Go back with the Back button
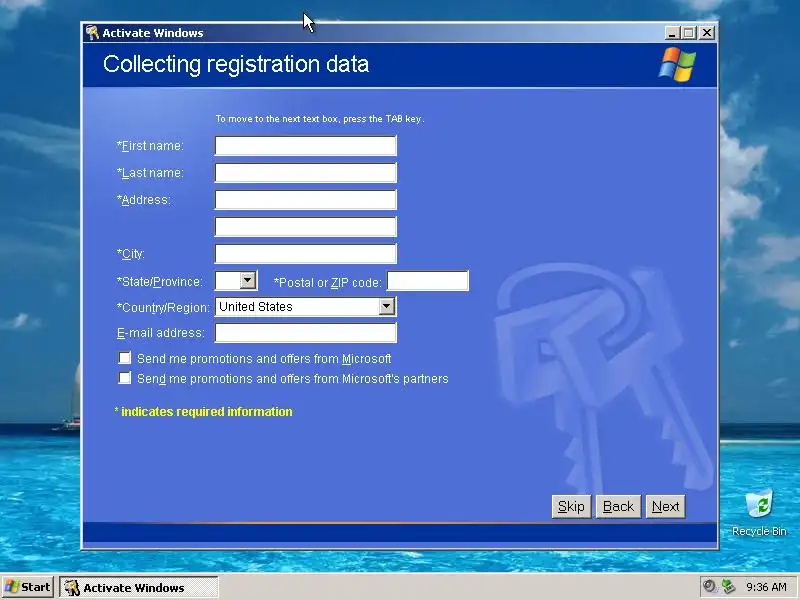 pyautogui.click(x=618, y=506)
